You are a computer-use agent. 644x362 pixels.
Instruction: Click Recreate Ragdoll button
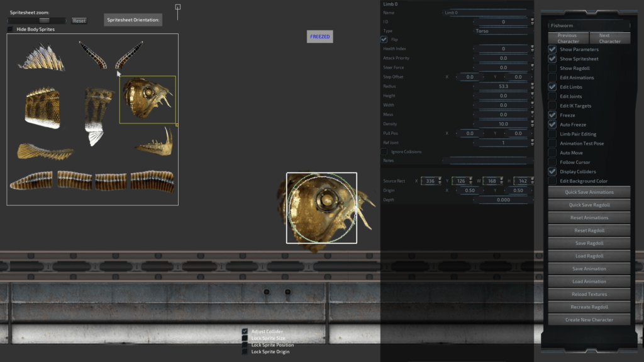[589, 307]
